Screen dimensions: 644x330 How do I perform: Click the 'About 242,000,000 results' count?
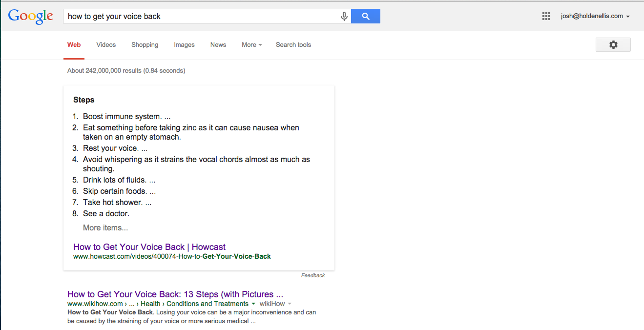(126, 71)
